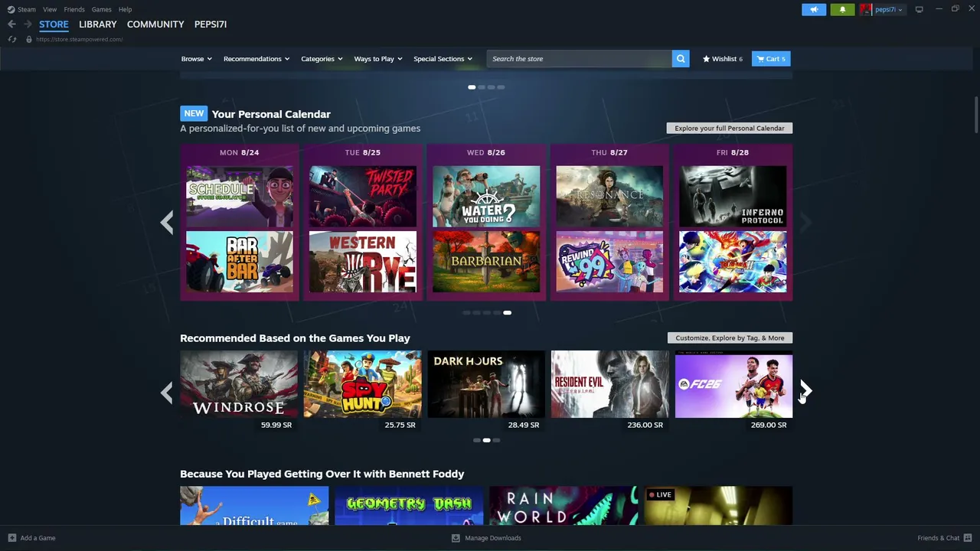
Task: Click the forward navigation arrow
Action: (28, 24)
